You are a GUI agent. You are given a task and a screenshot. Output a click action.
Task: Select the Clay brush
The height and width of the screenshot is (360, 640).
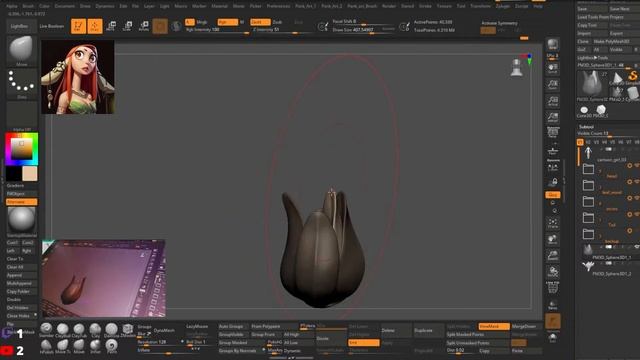click(x=96, y=330)
